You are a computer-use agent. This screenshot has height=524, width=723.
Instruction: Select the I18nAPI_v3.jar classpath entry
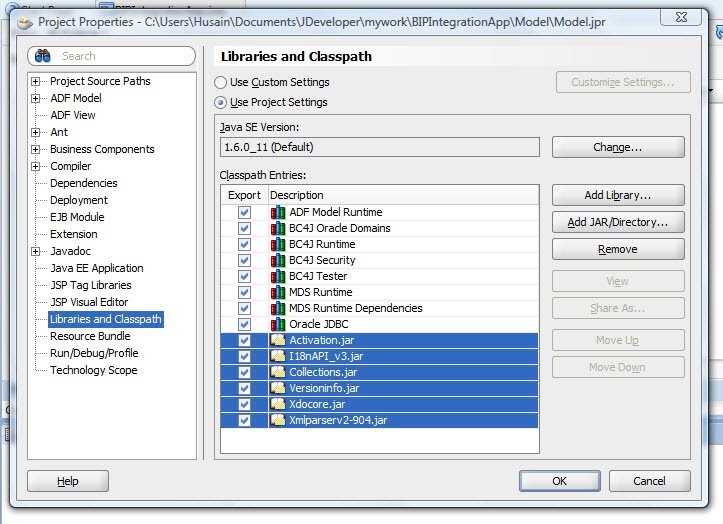[x=379, y=356]
